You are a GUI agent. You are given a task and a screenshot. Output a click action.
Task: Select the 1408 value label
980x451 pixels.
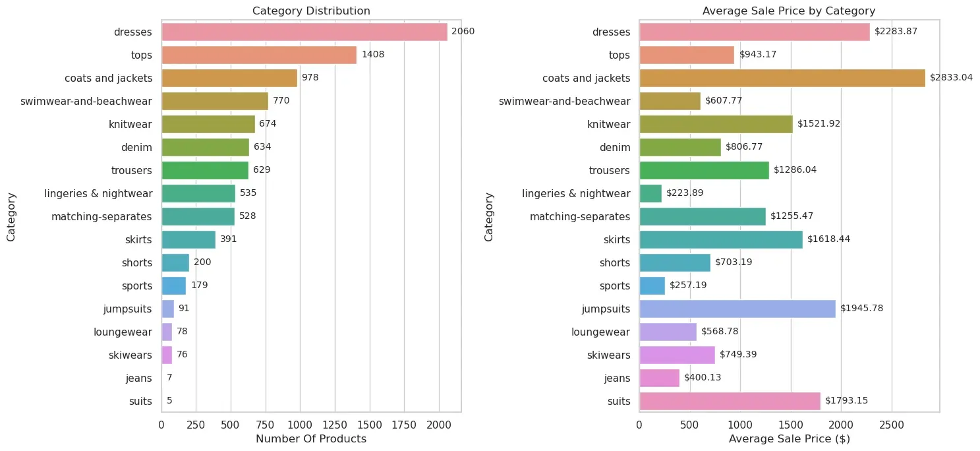(x=373, y=55)
